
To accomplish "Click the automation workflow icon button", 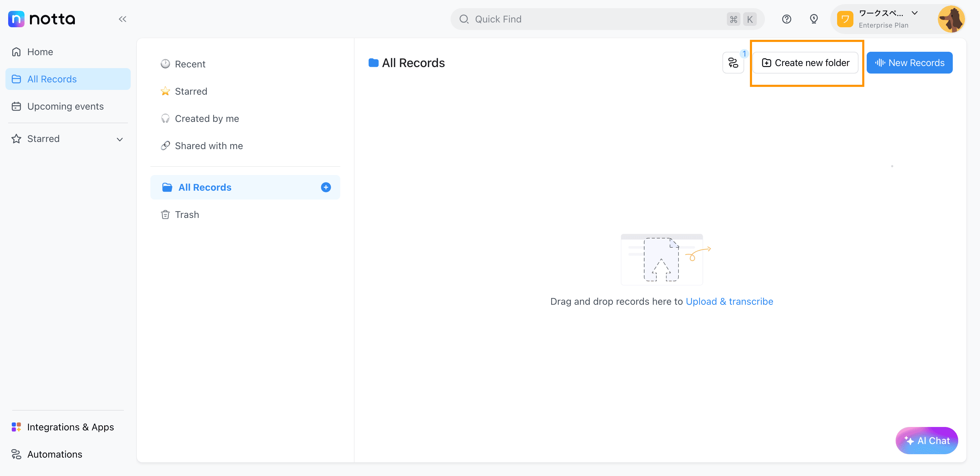I will click(x=733, y=63).
